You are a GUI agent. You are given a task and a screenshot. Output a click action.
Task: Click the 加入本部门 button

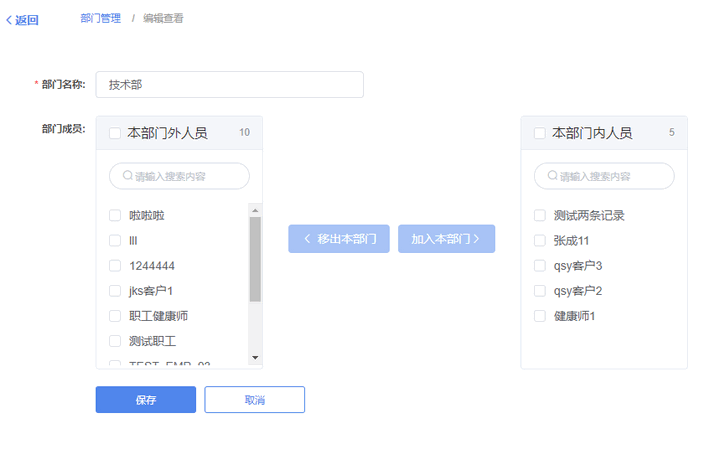[446, 239]
